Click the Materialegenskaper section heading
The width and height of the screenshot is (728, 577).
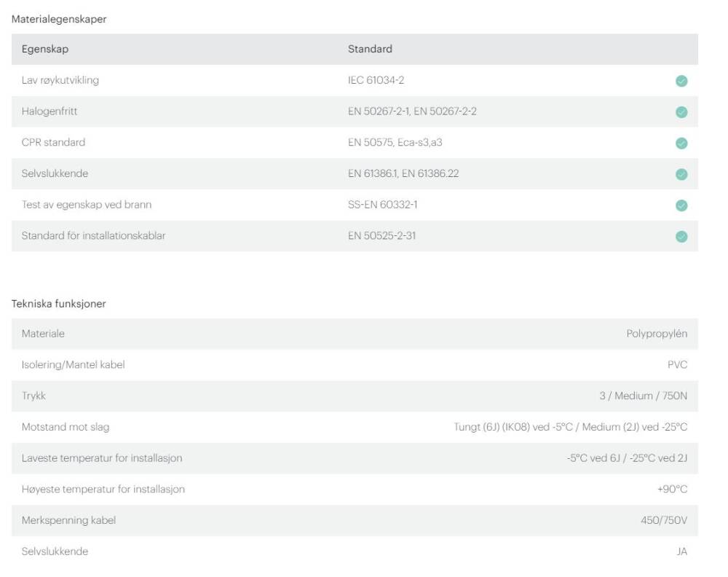click(x=59, y=20)
